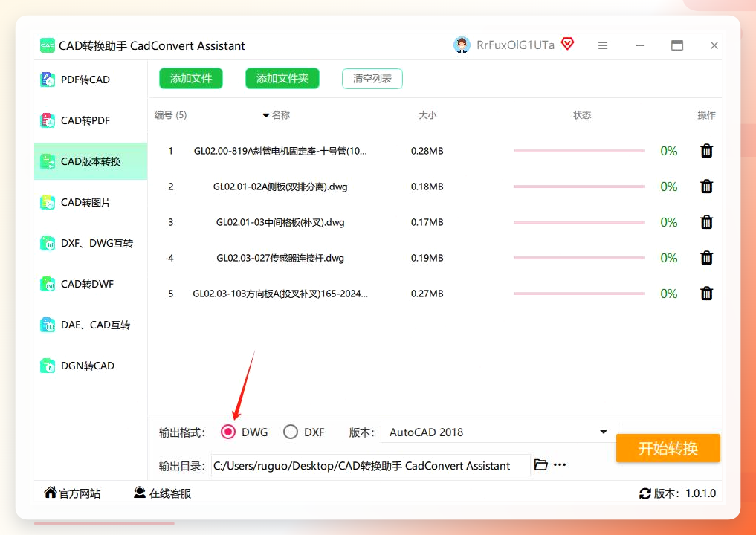
Task: Select file GL02.01-02A侧板(双排分离).dwg
Action: [x=280, y=187]
